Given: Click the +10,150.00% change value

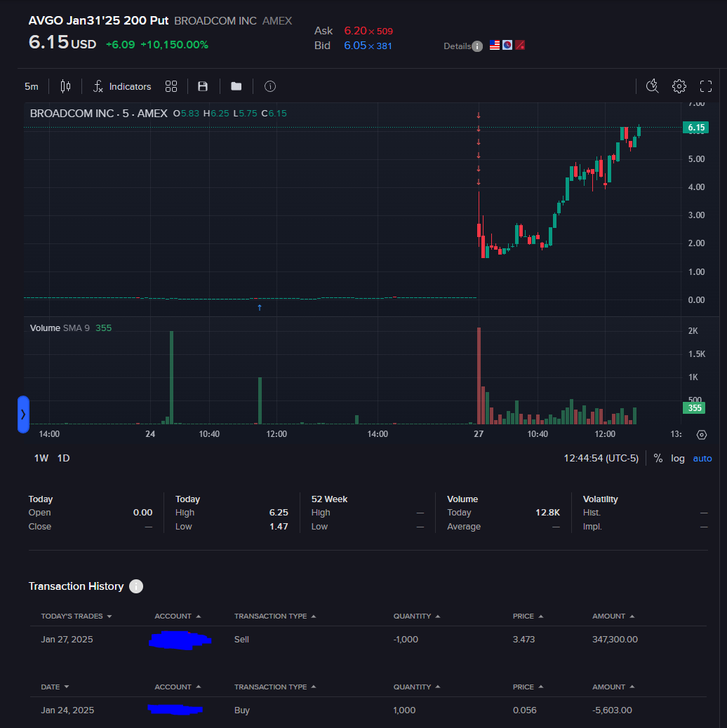Looking at the screenshot, I should [174, 45].
